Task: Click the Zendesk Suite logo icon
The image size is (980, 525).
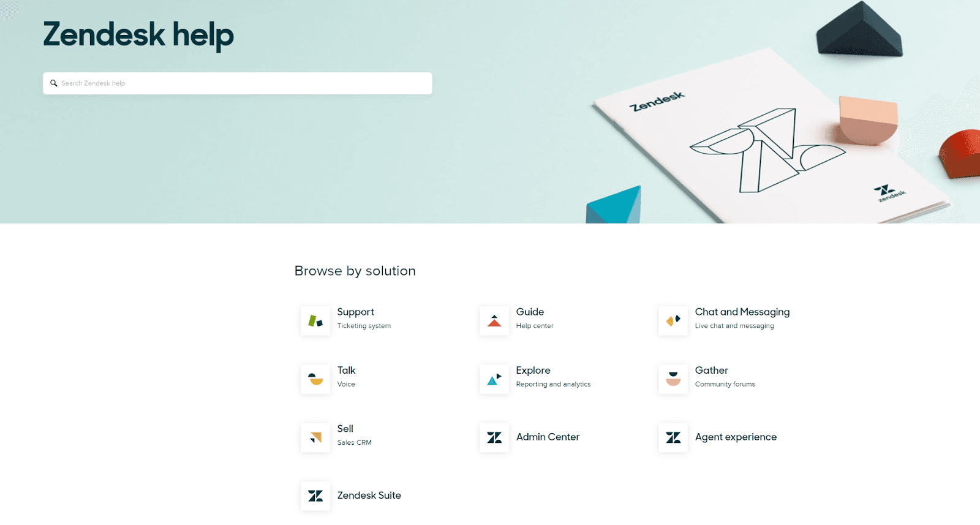Action: pyautogui.click(x=315, y=496)
